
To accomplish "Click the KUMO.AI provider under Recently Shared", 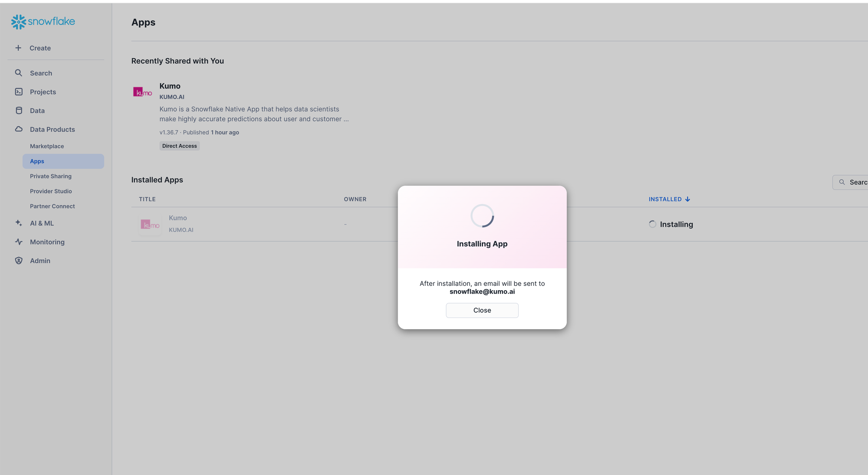I will pyautogui.click(x=172, y=97).
